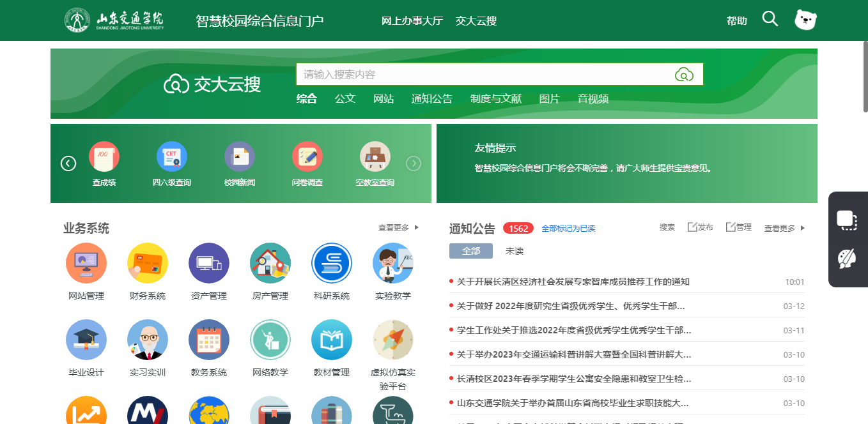
Task: Launch the 教务系统 academic affairs icon
Action: (209, 340)
